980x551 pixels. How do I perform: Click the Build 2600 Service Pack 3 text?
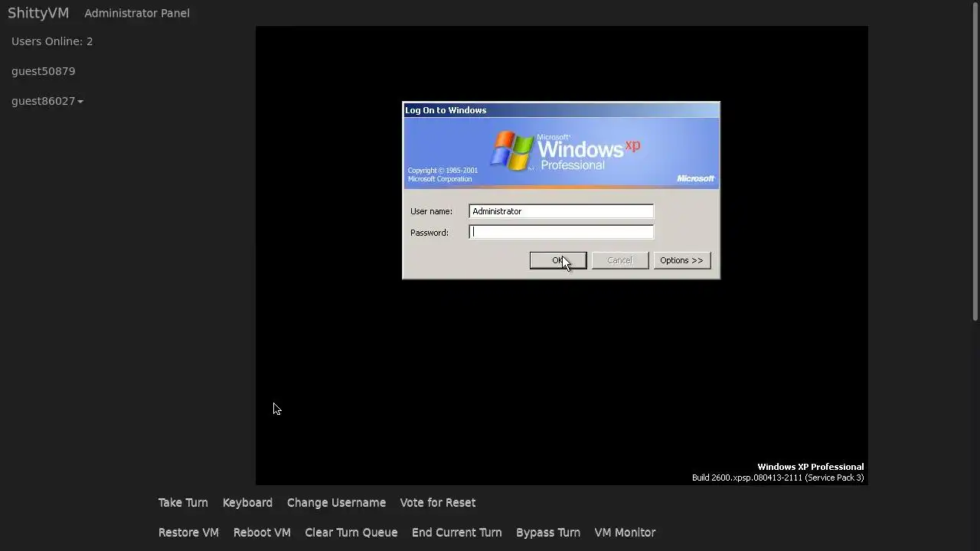coord(778,478)
